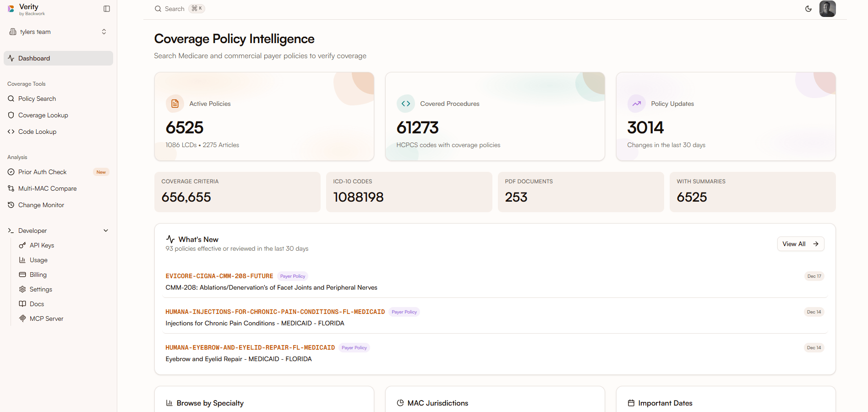Click the Developer terminal icon
868x412 pixels.
point(11,231)
